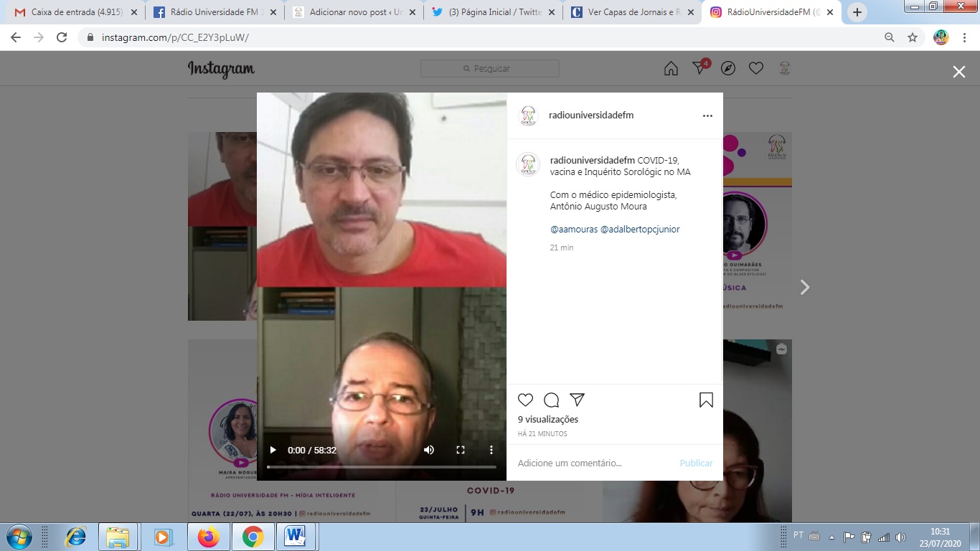The image size is (980, 551).
Task: View site security lock icon
Action: (x=90, y=37)
